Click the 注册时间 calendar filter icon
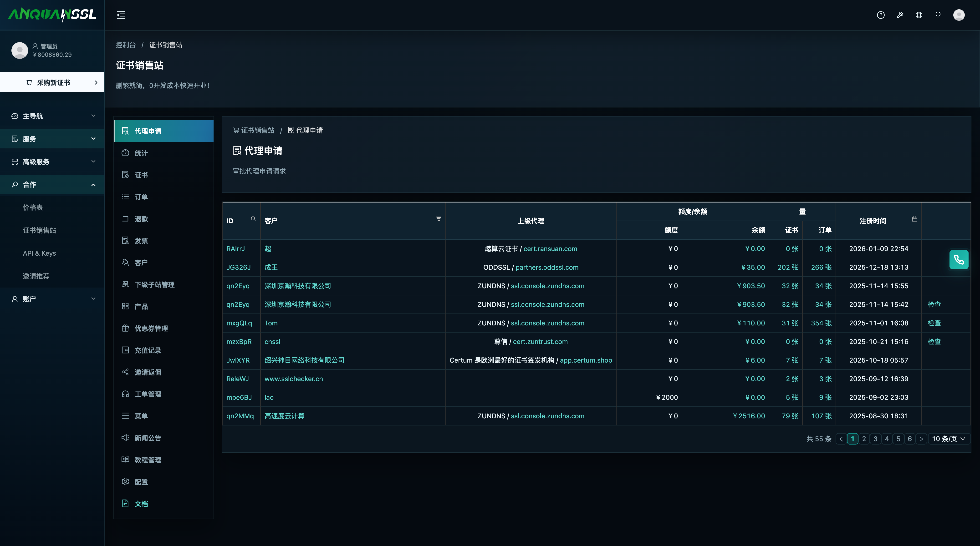The width and height of the screenshot is (980, 546). 914,219
